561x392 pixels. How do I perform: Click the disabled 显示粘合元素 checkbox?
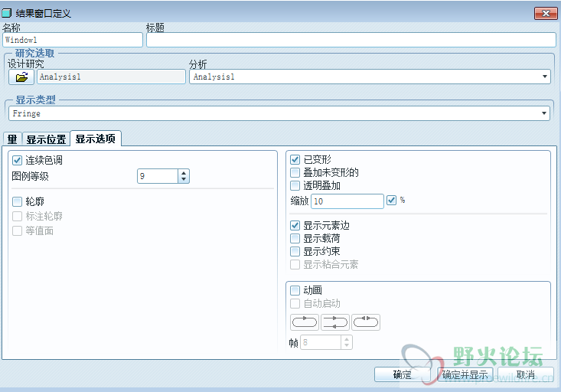click(295, 265)
